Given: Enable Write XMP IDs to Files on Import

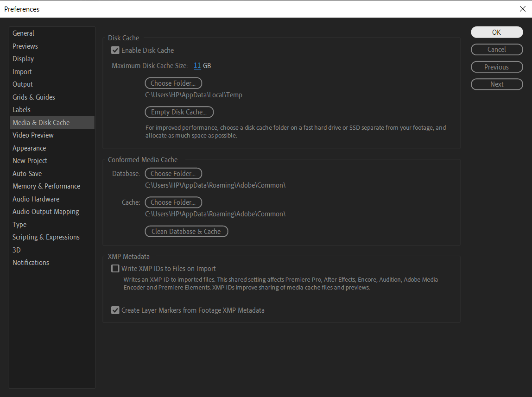Looking at the screenshot, I should (115, 269).
